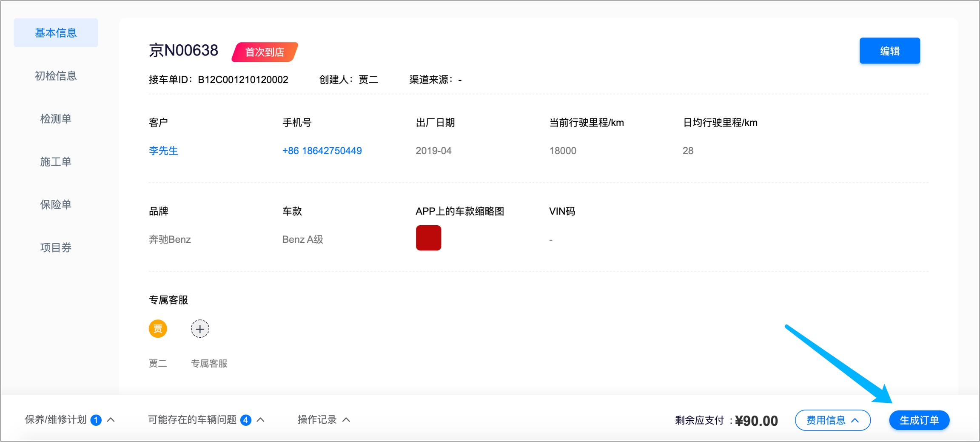The image size is (980, 442).
Task: Click the orange 贾 avatar icon
Action: click(x=158, y=329)
